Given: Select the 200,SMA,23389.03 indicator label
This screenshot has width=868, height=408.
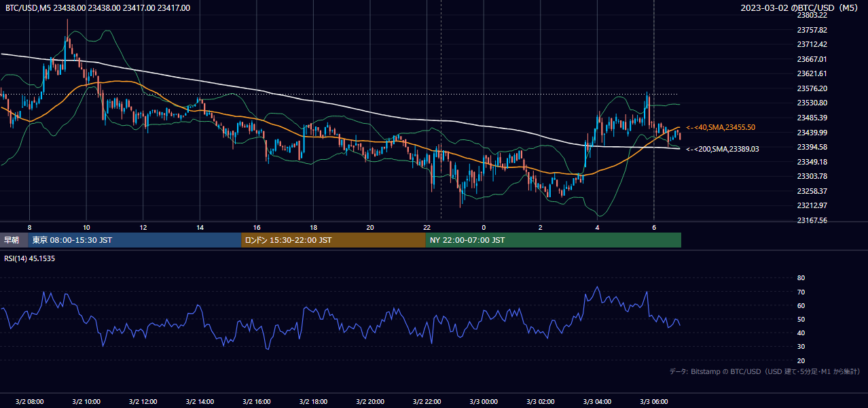Looking at the screenshot, I should pos(723,149).
